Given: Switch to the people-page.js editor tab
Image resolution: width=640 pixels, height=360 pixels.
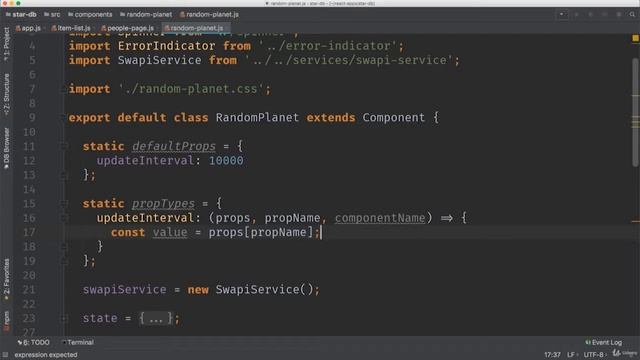Looking at the screenshot, I should [x=127, y=28].
